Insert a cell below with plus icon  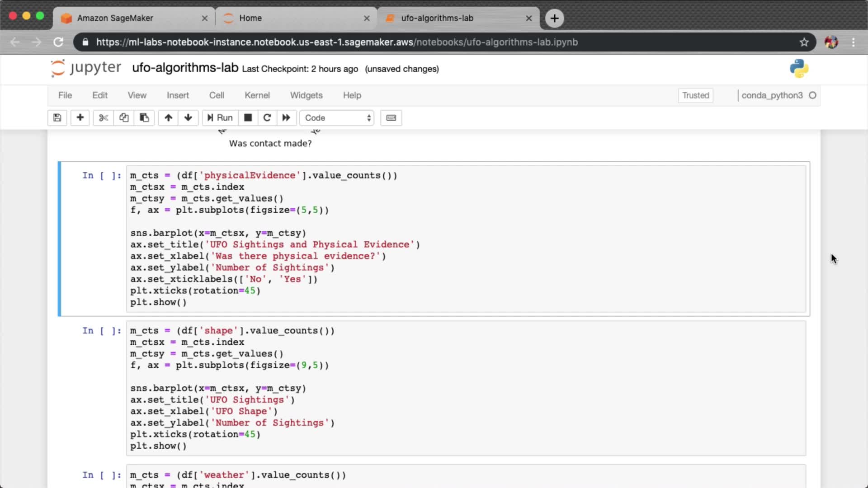pos(80,118)
